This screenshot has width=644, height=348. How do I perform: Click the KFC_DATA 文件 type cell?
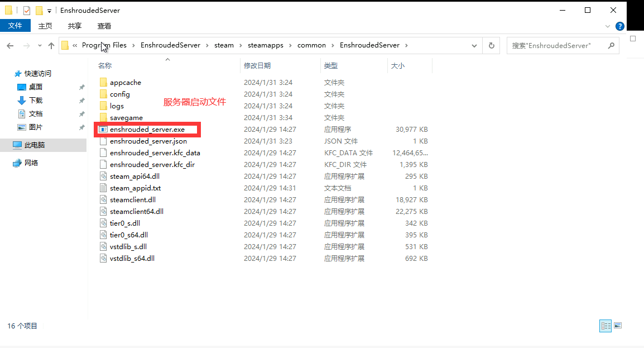coord(348,153)
